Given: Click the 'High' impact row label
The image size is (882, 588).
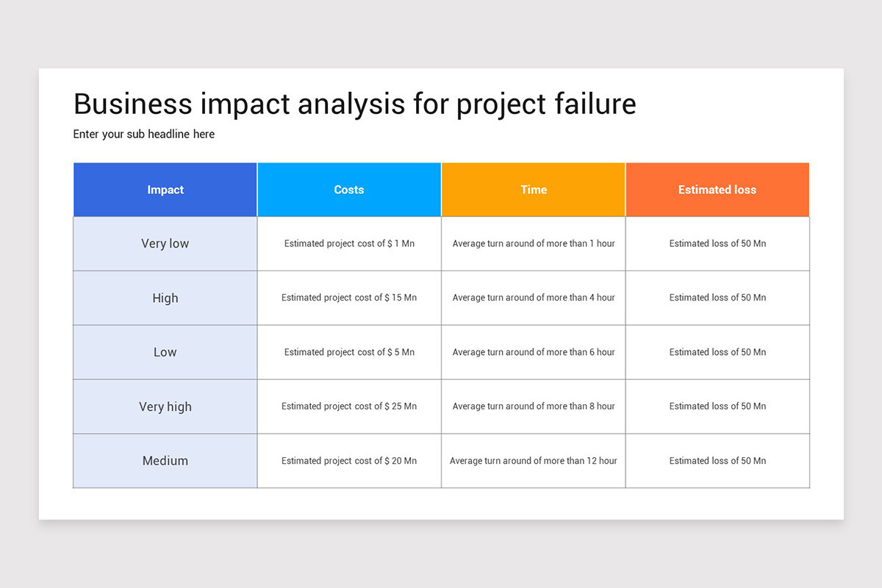Looking at the screenshot, I should point(165,298).
